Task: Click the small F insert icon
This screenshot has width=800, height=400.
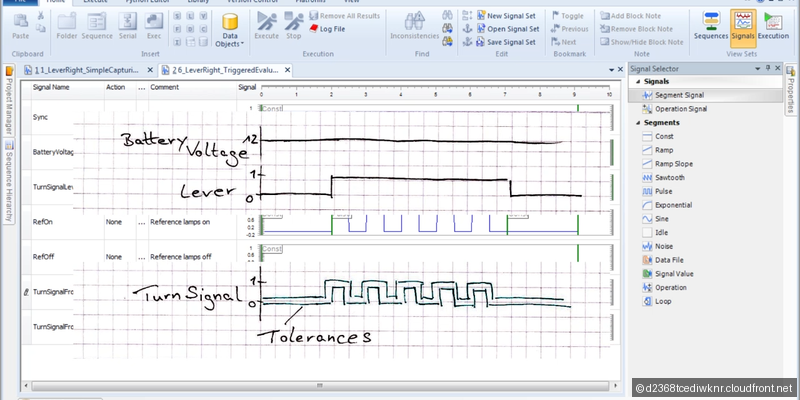Action: (177, 29)
